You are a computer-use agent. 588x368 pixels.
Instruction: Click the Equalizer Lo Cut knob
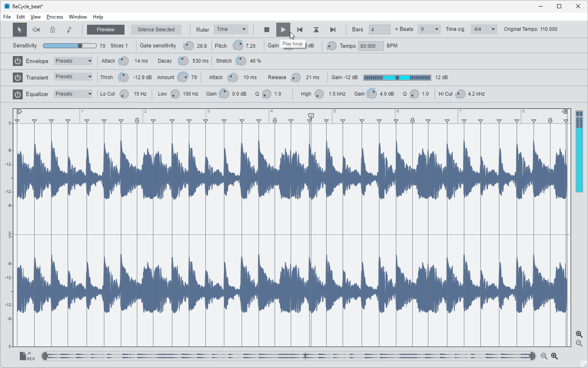(124, 94)
